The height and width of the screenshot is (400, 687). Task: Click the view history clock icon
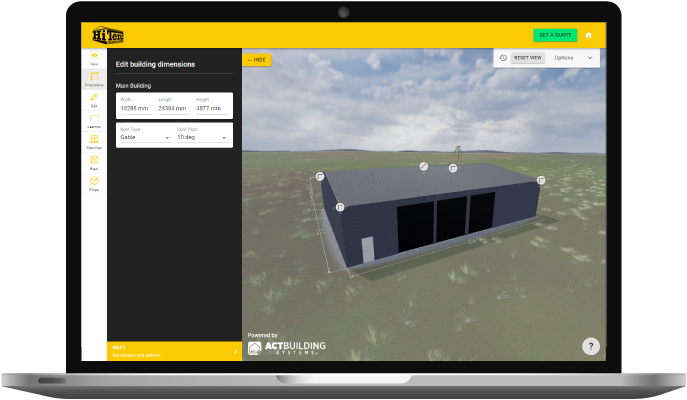pyautogui.click(x=503, y=58)
